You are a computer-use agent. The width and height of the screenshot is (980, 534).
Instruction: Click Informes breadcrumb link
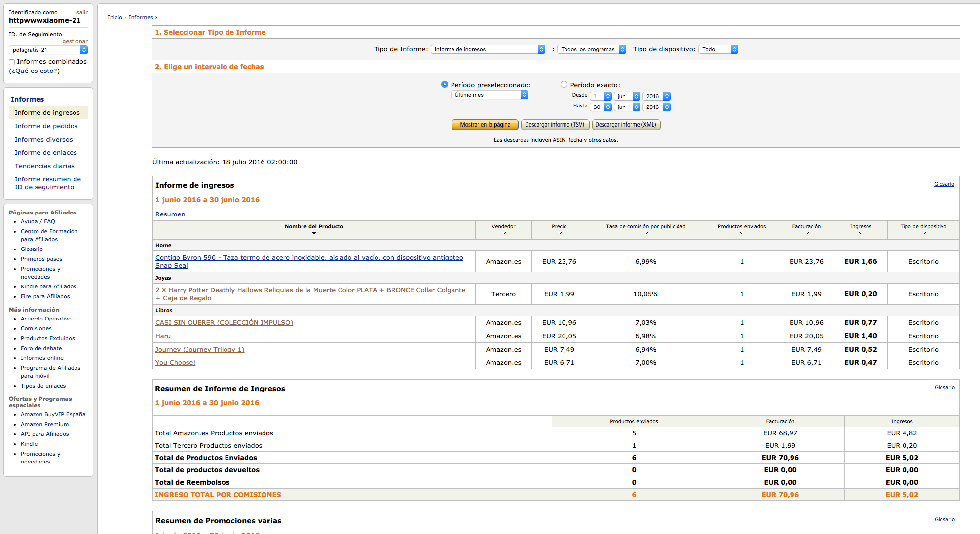pos(141,17)
